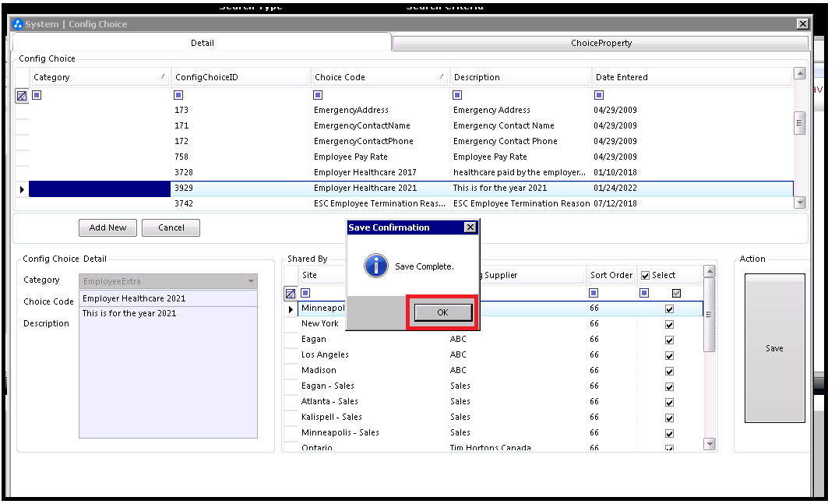The height and width of the screenshot is (504, 835).
Task: Click the OK button in Save Confirmation
Action: (x=443, y=312)
